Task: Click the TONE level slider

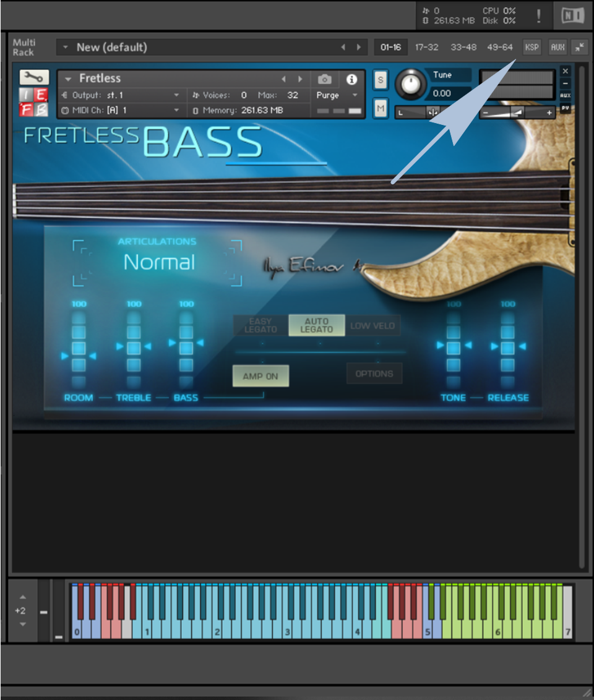Action: (x=454, y=349)
